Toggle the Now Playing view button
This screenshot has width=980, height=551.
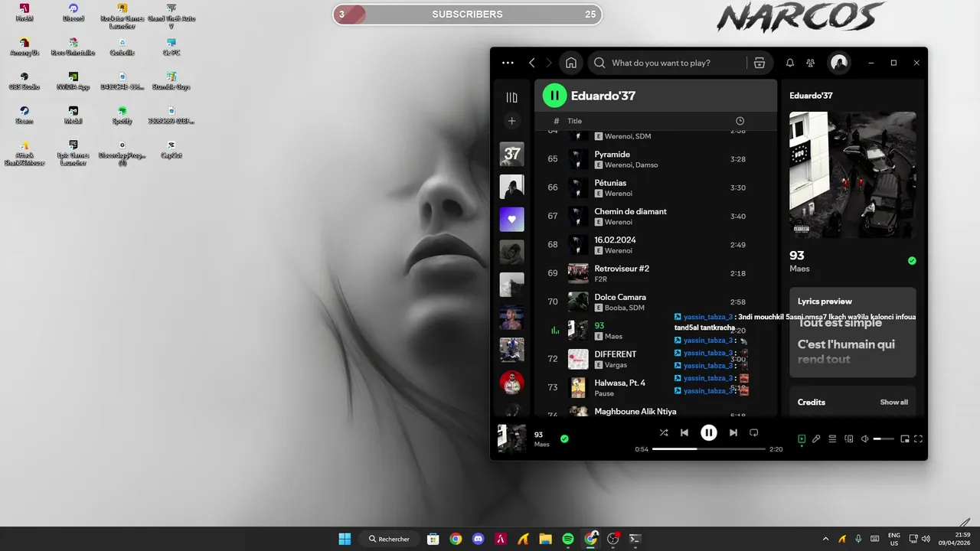click(x=802, y=439)
